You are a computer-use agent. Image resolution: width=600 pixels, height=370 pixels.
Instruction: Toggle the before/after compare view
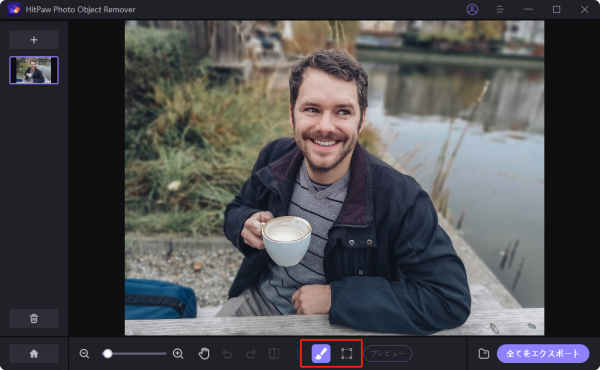[x=274, y=354]
